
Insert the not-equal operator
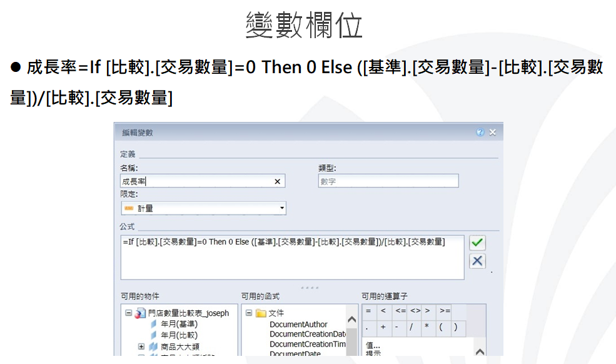(x=415, y=311)
